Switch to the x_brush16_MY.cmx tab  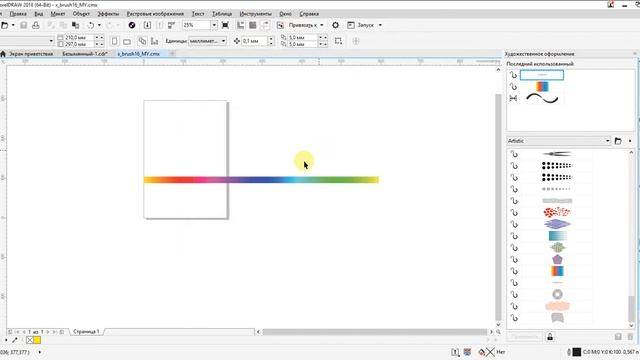tap(138, 54)
